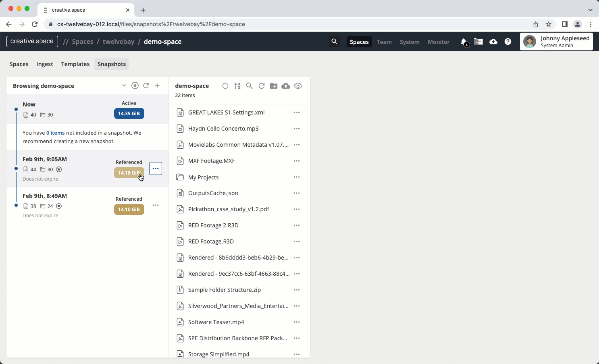Expand the Browsing demo-space chevron

point(124,85)
